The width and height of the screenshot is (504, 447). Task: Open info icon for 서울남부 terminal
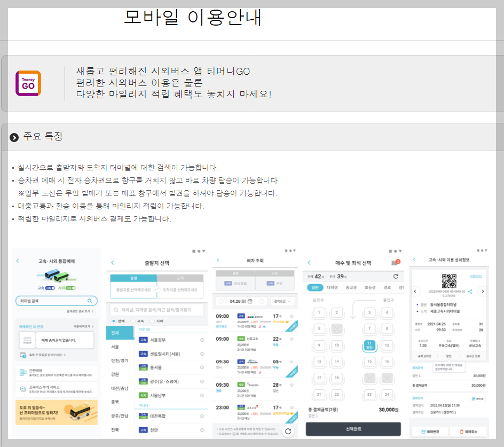(x=202, y=395)
